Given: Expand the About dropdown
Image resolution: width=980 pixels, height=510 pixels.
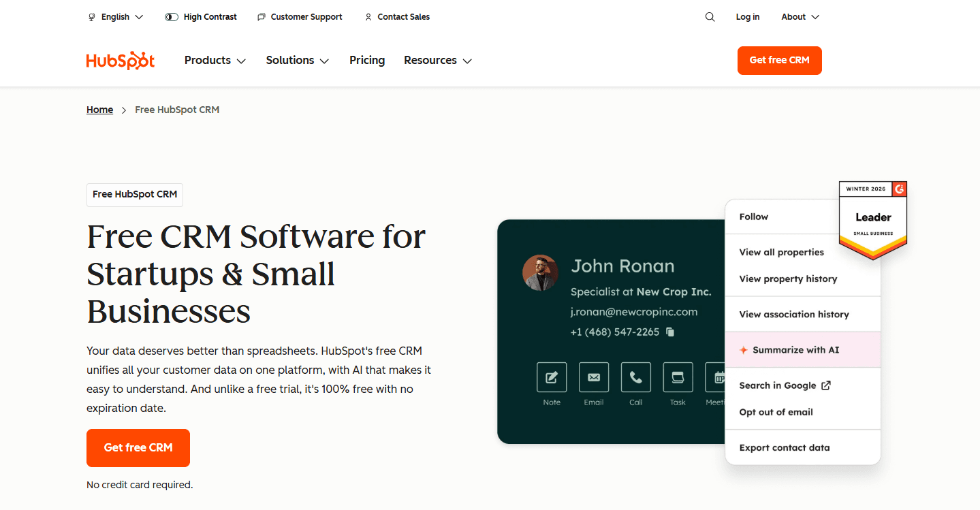Looking at the screenshot, I should tap(800, 17).
